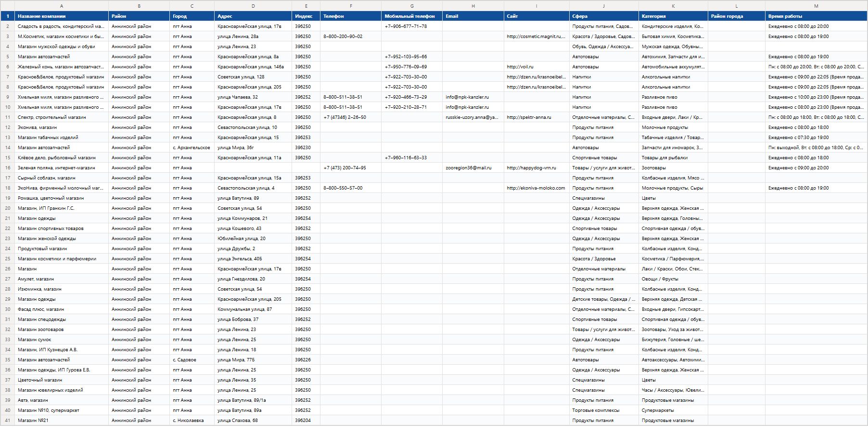The width and height of the screenshot is (868, 434).
Task: Click the 'Email' header cell
Action: click(473, 16)
